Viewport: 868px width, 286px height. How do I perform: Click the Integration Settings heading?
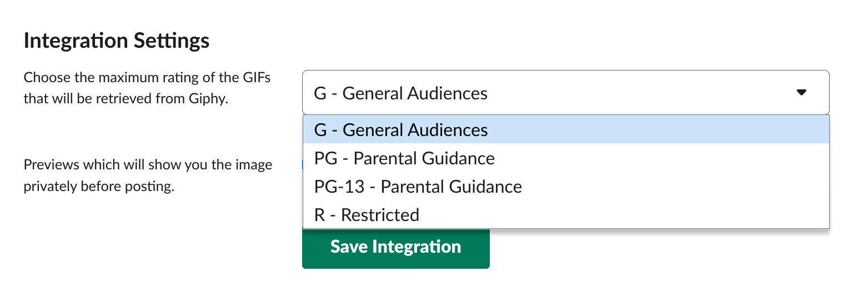117,41
